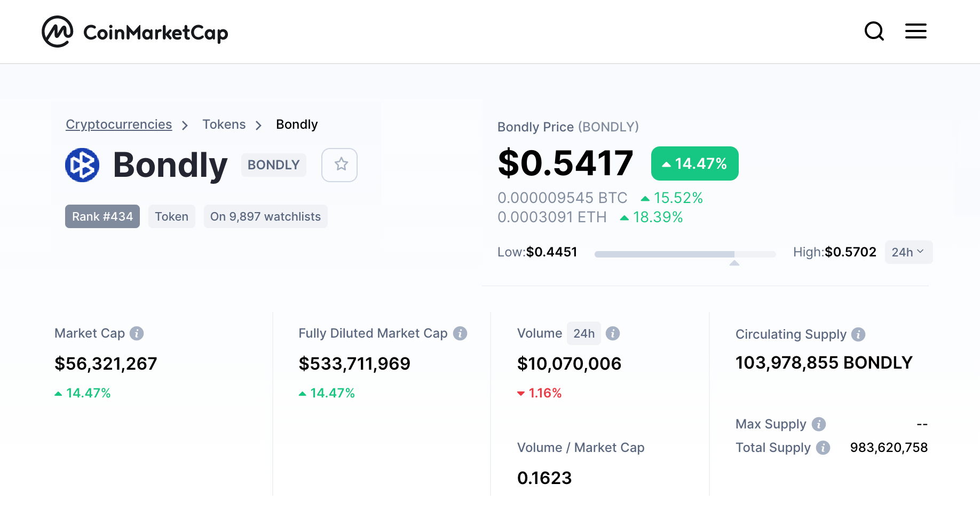Screen dimensions: 980x515
Task: Click the Bondly Price (BONDLY) heading
Action: (x=568, y=127)
